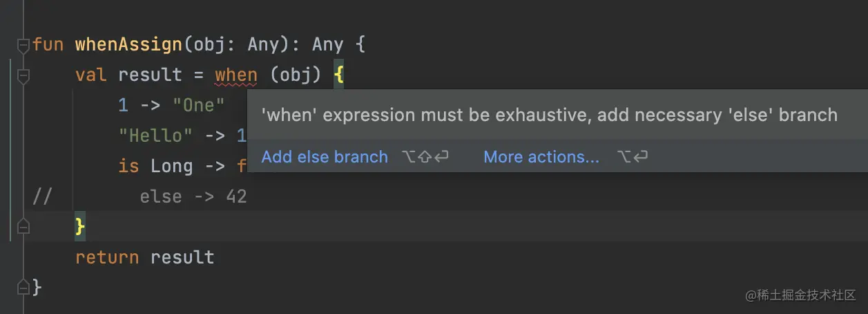Click the highlighted opening brace after (obj)

(339, 75)
